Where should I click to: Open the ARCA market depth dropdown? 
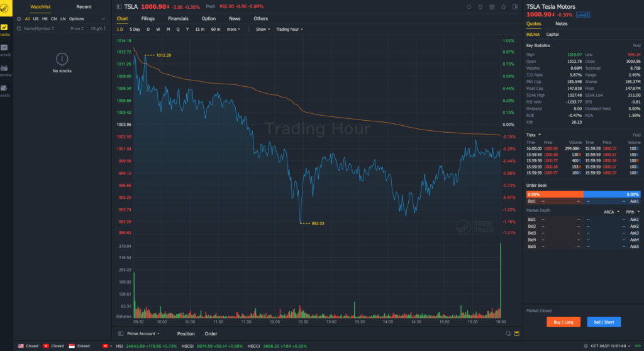pyautogui.click(x=611, y=212)
